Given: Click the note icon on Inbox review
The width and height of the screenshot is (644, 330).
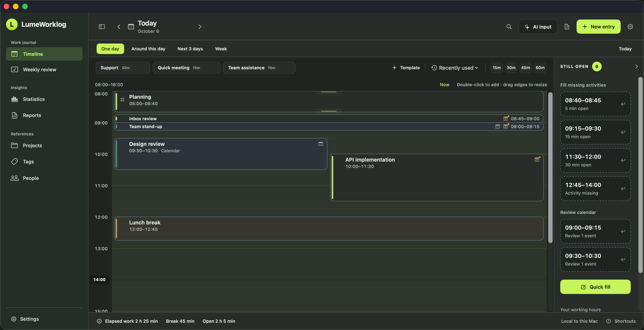Looking at the screenshot, I should point(506,118).
